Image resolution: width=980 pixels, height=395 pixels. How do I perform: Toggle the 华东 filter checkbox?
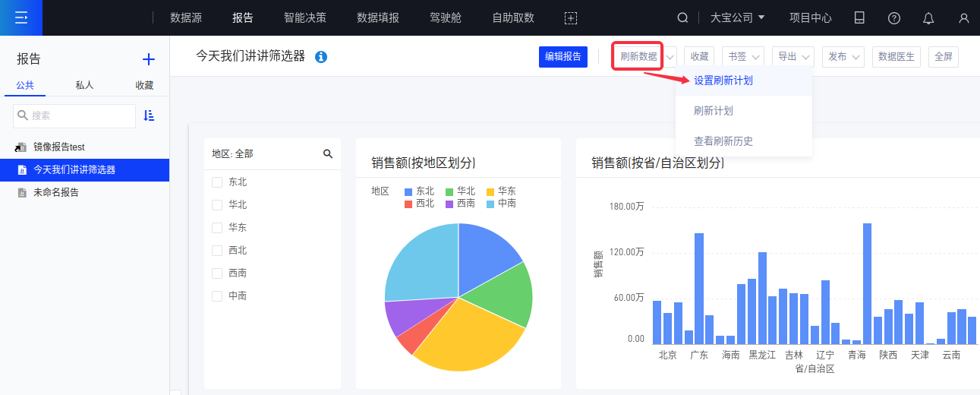217,228
